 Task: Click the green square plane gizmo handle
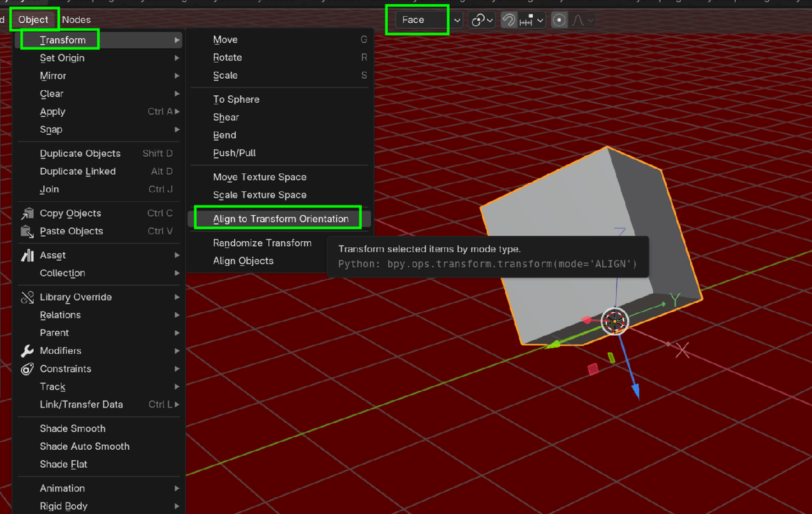click(x=611, y=357)
